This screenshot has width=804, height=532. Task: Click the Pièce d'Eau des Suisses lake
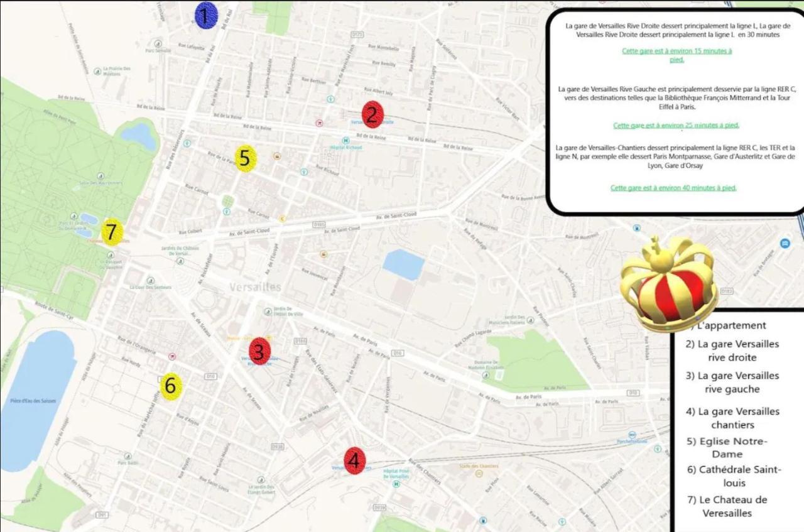[x=38, y=402]
